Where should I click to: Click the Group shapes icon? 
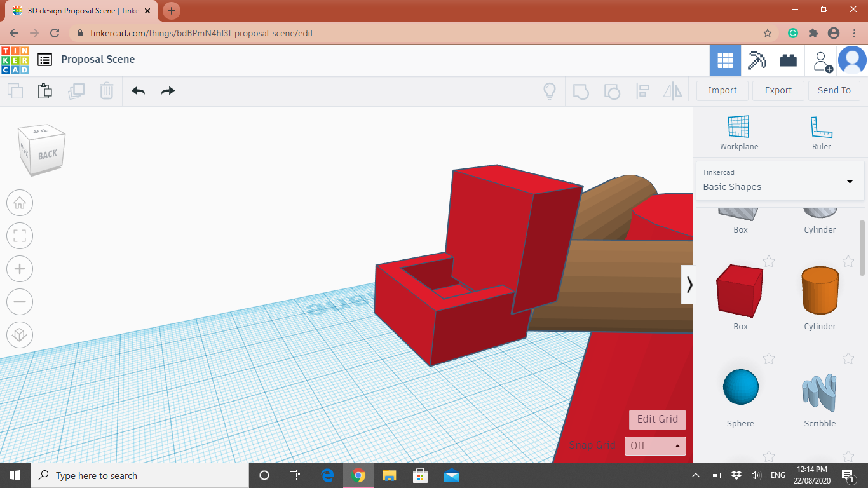(x=581, y=91)
